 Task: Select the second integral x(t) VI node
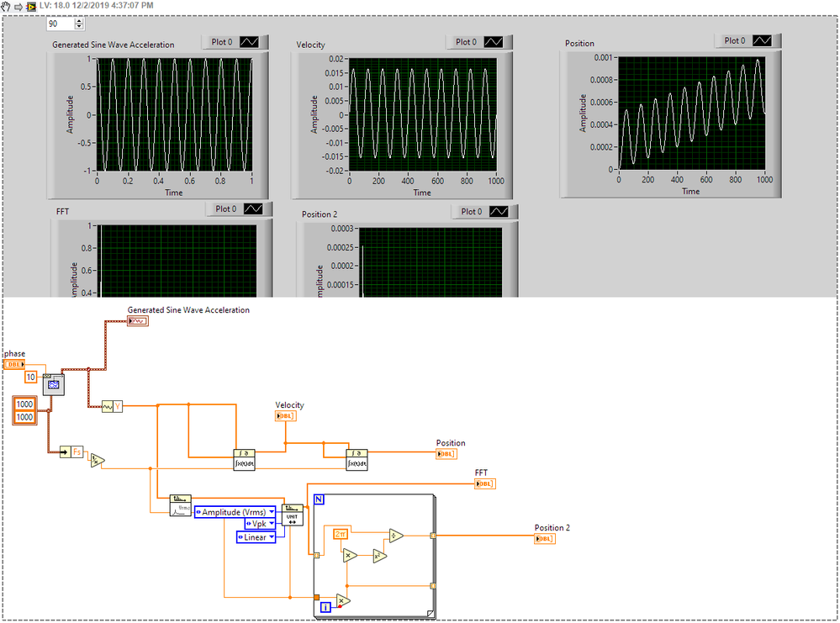(357, 460)
